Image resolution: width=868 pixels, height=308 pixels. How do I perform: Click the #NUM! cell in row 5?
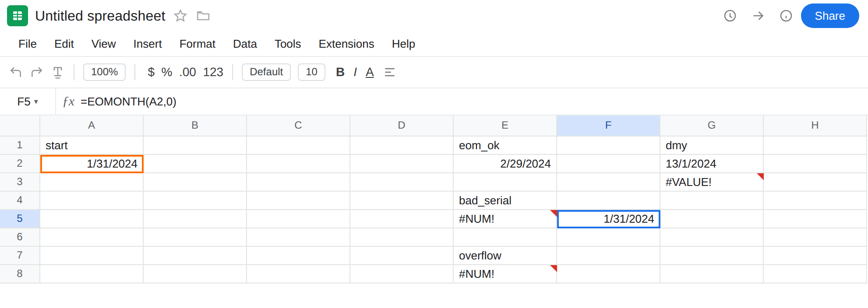coord(505,219)
